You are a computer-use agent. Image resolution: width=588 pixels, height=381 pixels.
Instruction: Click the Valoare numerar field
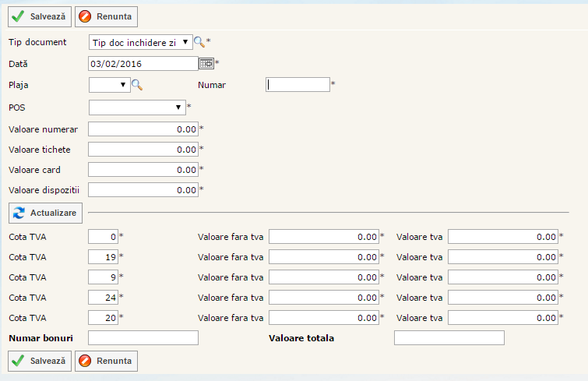pos(143,129)
